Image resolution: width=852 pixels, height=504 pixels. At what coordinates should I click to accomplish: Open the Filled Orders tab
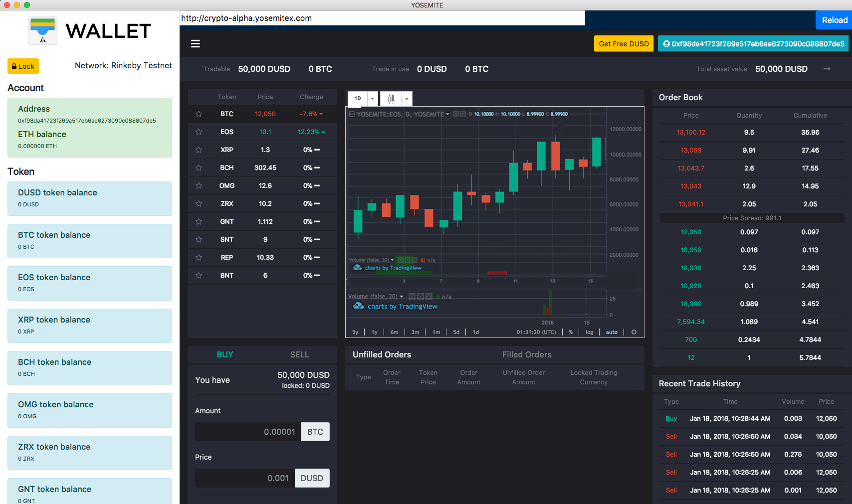tap(527, 354)
